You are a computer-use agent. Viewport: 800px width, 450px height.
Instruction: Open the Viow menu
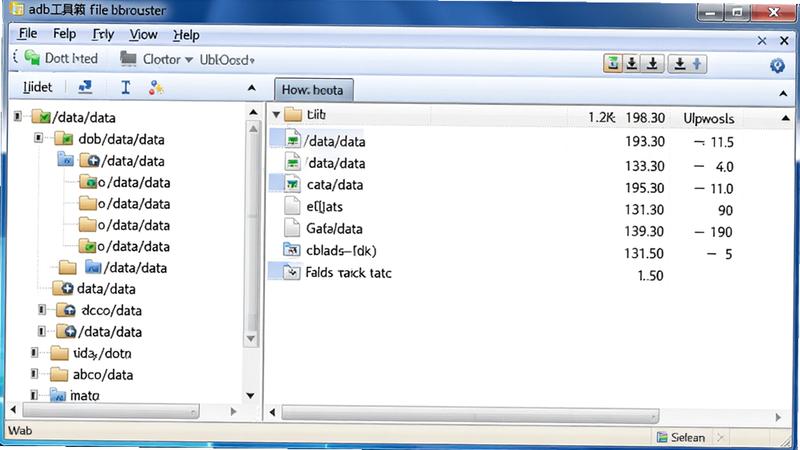pyautogui.click(x=143, y=35)
